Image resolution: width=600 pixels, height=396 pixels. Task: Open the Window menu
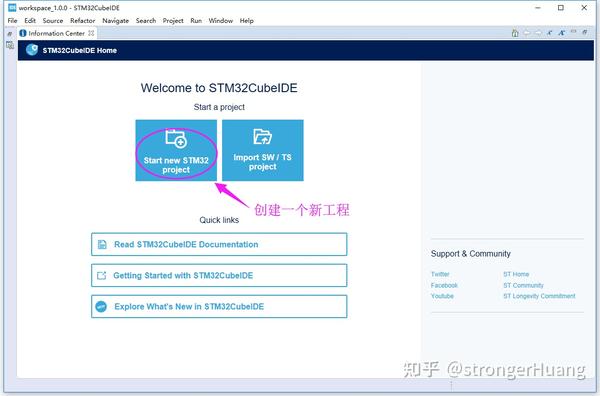(x=221, y=21)
